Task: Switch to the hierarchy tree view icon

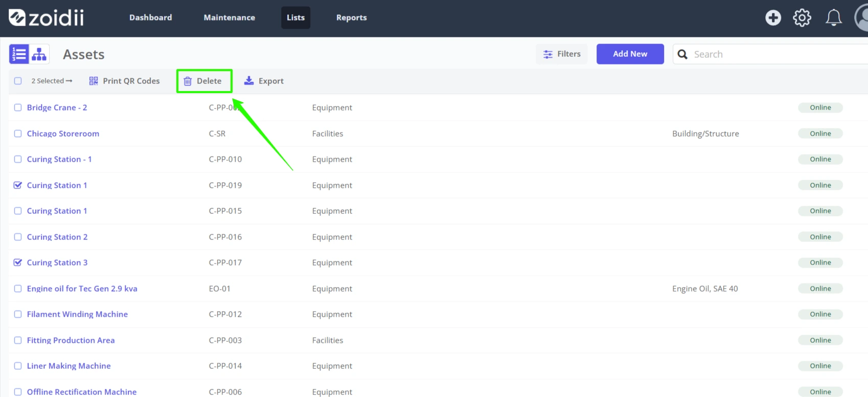Action: (39, 54)
